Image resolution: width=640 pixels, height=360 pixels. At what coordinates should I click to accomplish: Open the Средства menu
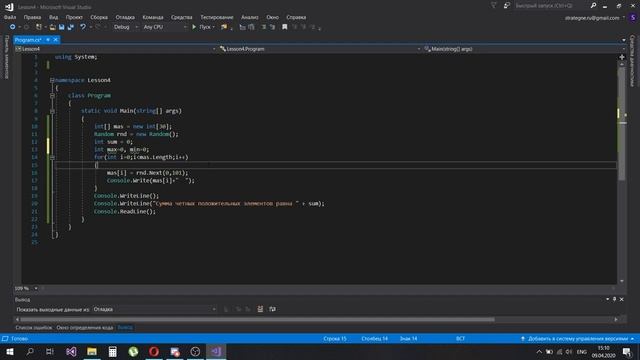point(182,17)
